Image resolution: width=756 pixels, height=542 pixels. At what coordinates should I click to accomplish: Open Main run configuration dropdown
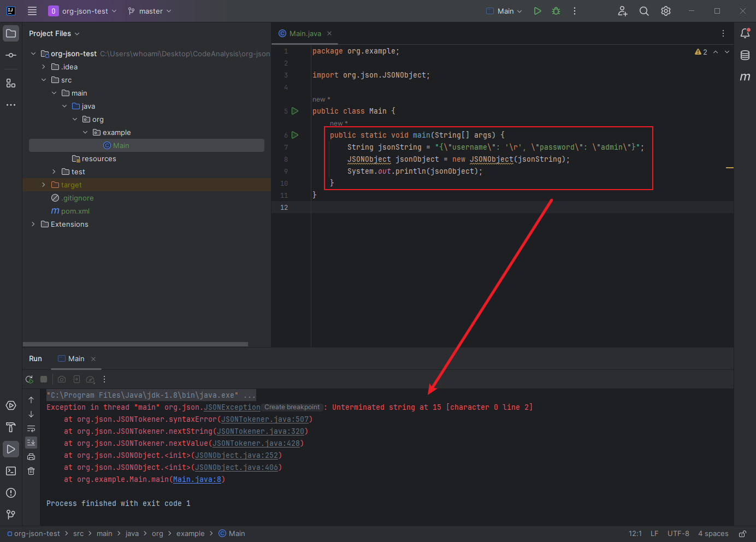[505, 11]
